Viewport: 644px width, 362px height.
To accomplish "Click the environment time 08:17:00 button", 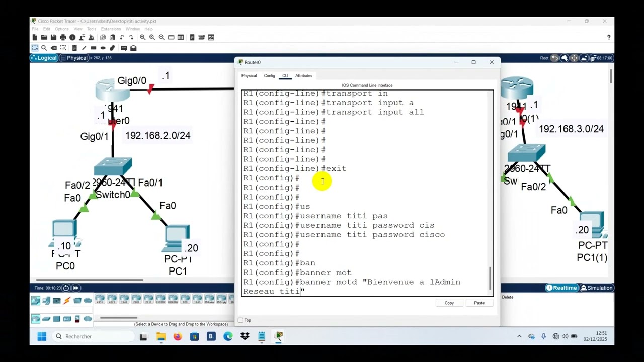I will pos(601,58).
